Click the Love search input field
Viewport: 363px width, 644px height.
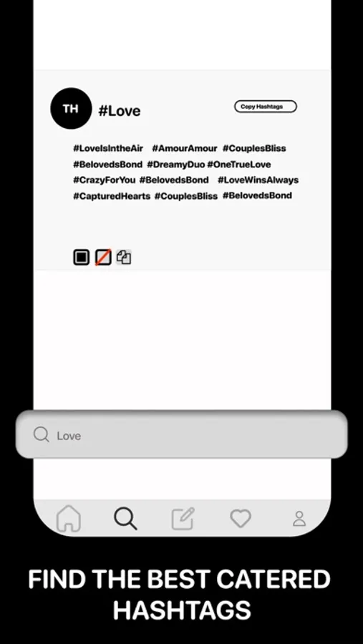tap(182, 435)
